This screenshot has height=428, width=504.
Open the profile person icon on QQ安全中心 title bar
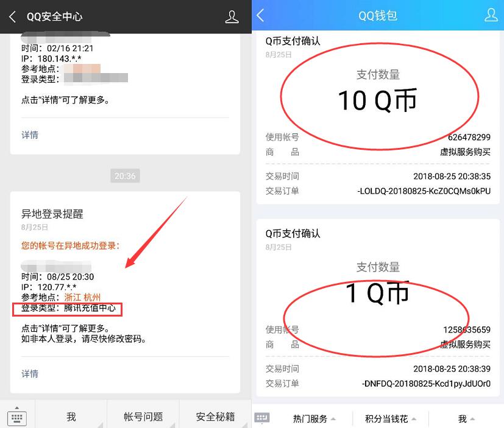232,18
